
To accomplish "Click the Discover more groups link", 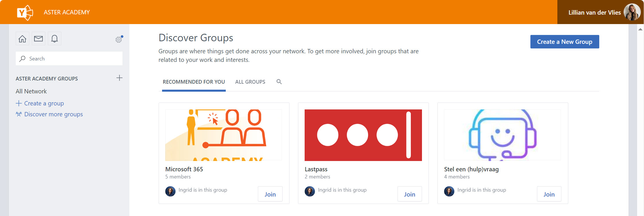I will [x=53, y=114].
